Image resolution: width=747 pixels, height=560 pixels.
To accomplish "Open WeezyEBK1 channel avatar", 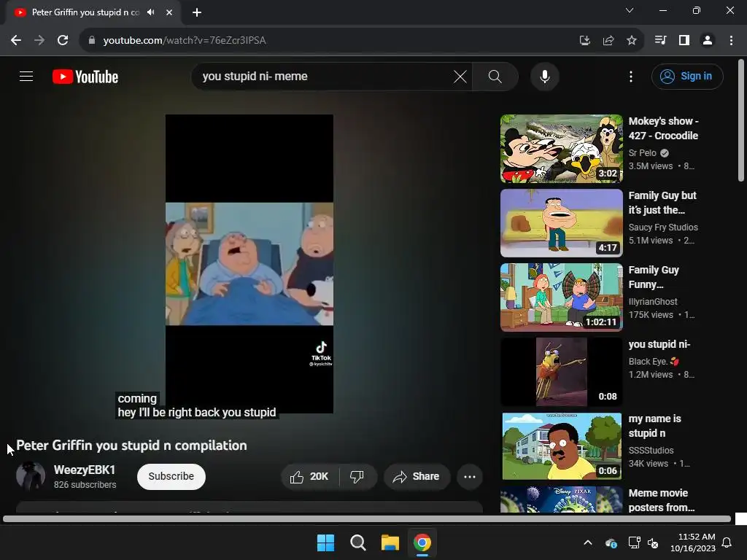I will [x=31, y=475].
